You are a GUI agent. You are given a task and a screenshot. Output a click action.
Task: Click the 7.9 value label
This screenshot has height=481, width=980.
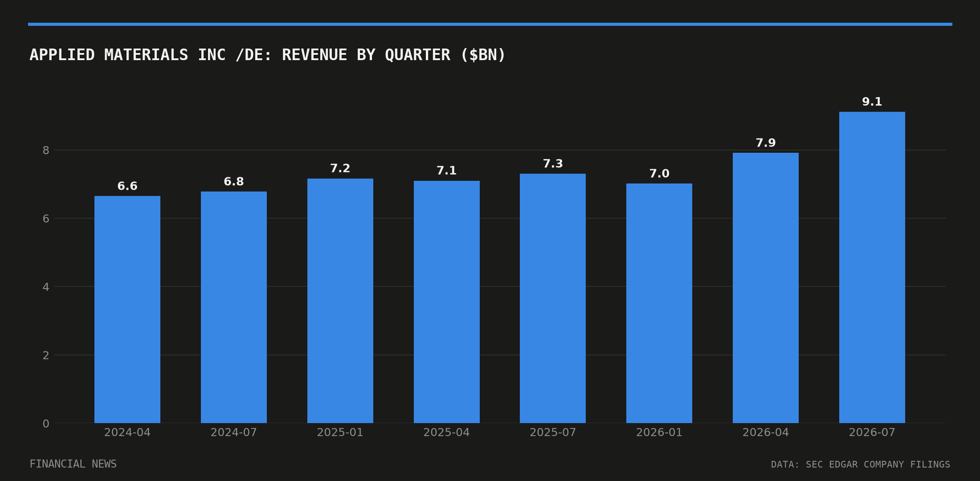point(766,143)
